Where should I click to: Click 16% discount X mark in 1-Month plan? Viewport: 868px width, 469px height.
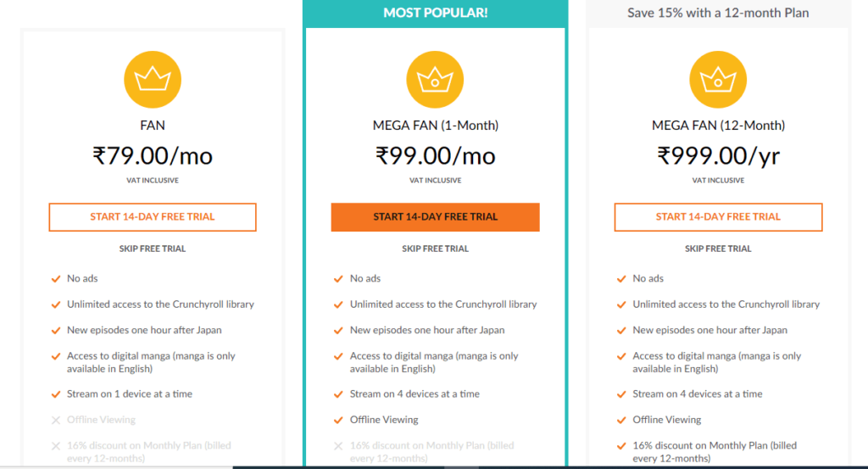click(338, 446)
